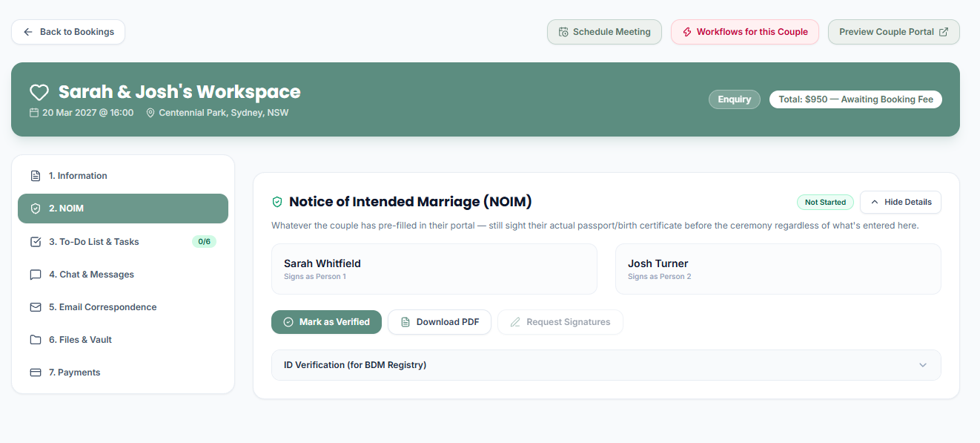Select the Sarah Whitfield person card
980x443 pixels.
(434, 269)
